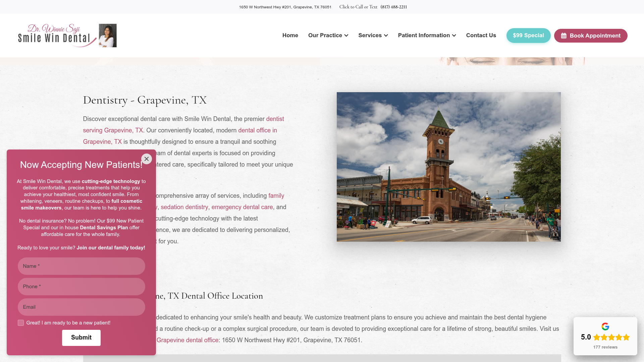Expand the Patient Information dropdown menu

[427, 36]
